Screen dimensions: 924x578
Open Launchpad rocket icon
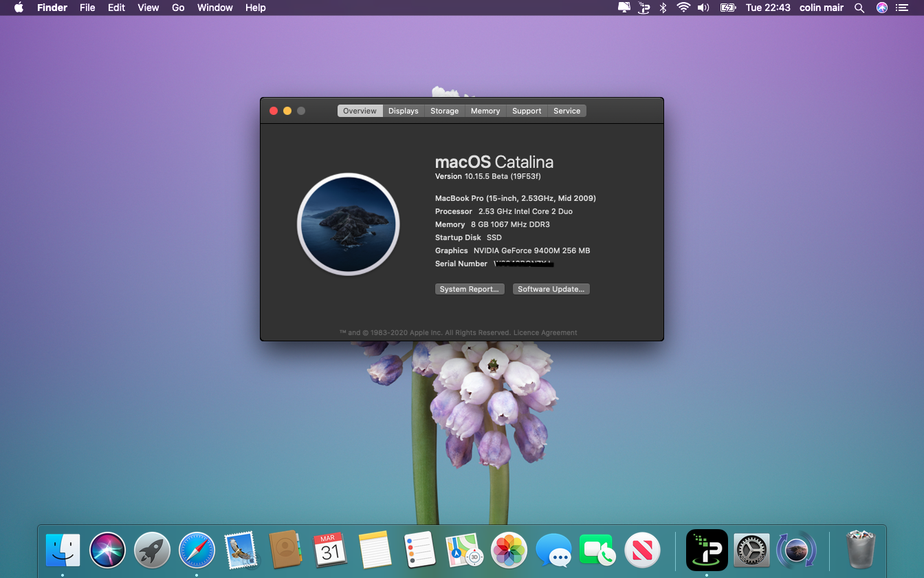pos(152,550)
